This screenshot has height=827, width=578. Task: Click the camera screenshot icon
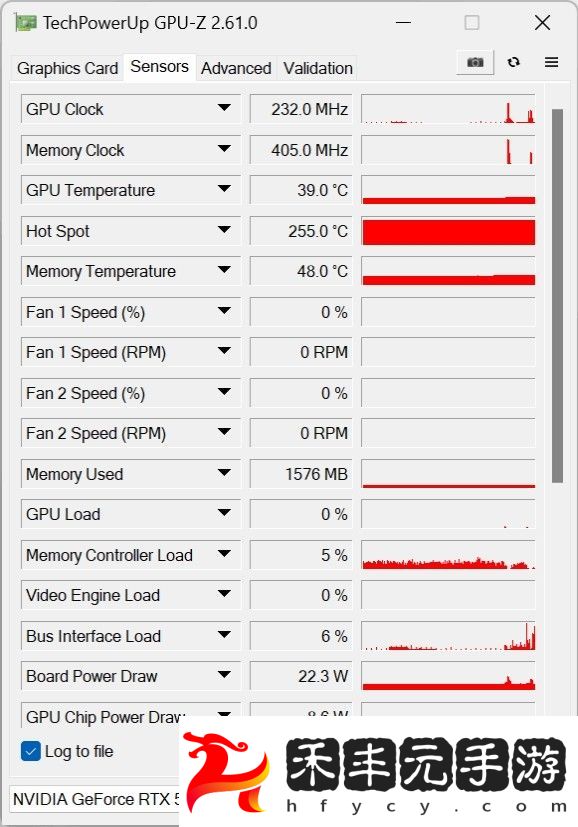(475, 62)
